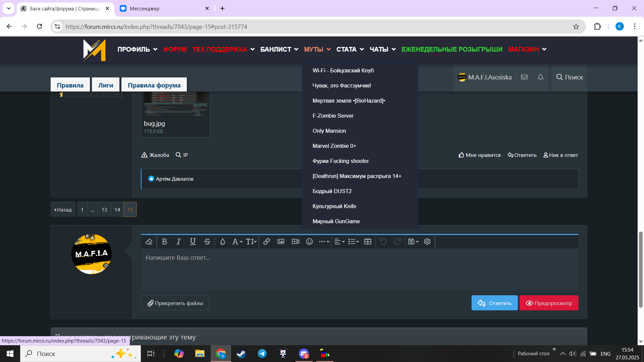Toggle BB code mode gear icon

coord(427,242)
